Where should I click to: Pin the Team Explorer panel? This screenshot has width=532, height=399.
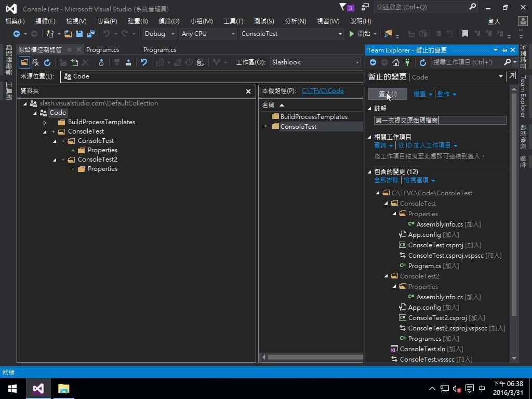click(x=504, y=50)
